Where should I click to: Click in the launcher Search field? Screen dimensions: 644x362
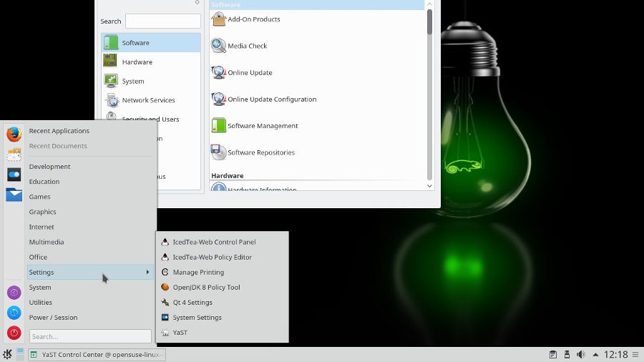(x=90, y=336)
